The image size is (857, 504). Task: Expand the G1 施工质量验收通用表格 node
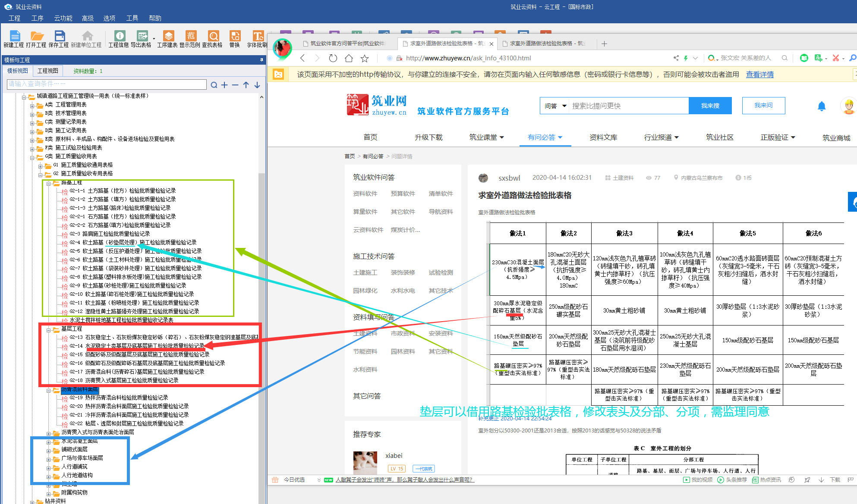pos(41,166)
